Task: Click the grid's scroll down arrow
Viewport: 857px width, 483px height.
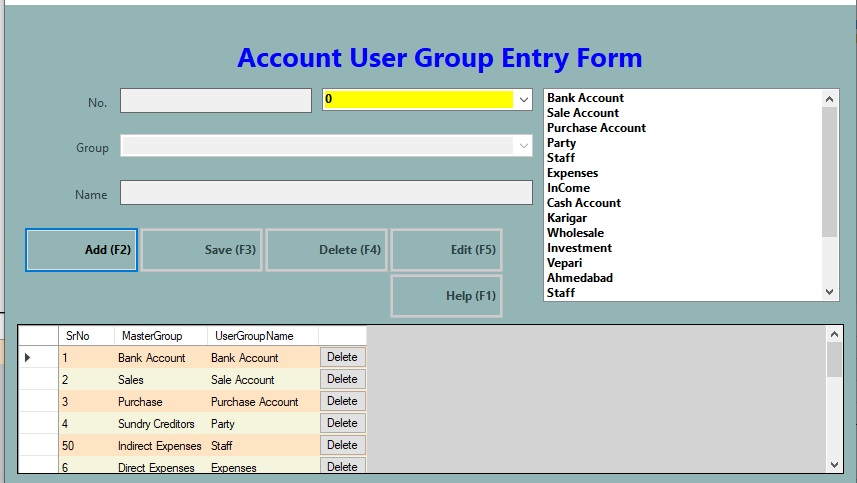Action: pos(834,464)
